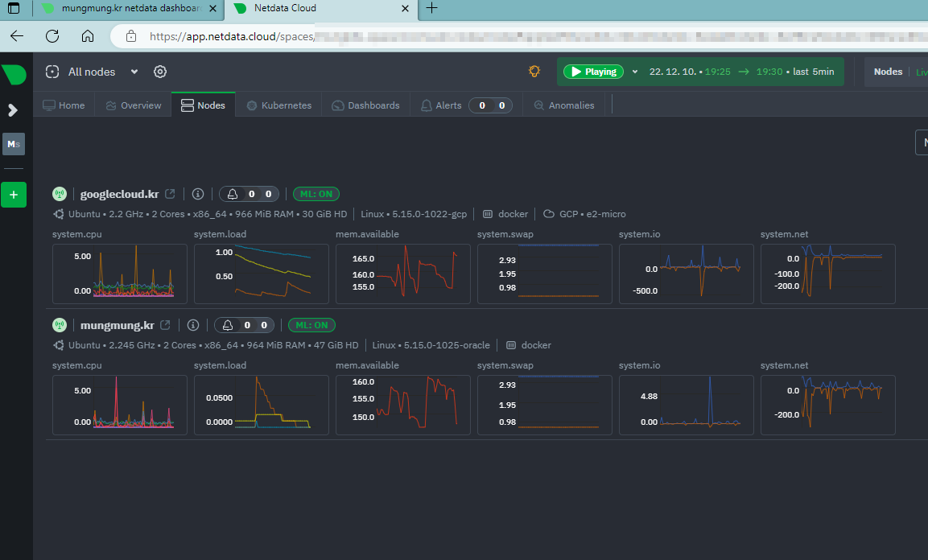The width and height of the screenshot is (928, 560).
Task: Open googlecloud.kr mem.available chart
Action: (x=403, y=274)
